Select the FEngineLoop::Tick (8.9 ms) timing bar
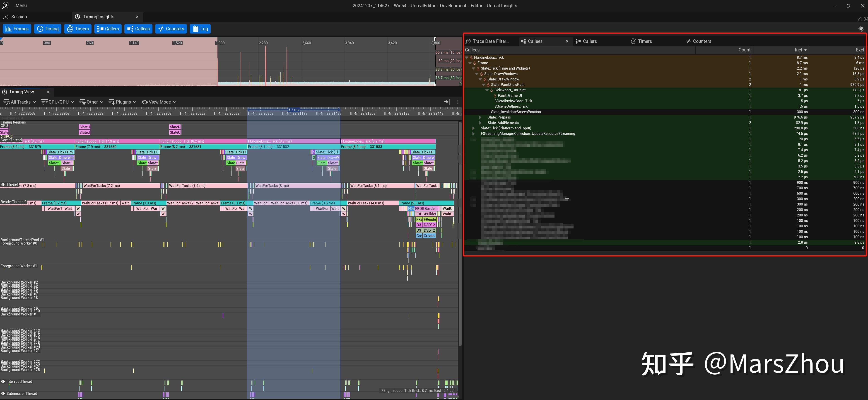The height and width of the screenshot is (400, 868). [x=388, y=141]
